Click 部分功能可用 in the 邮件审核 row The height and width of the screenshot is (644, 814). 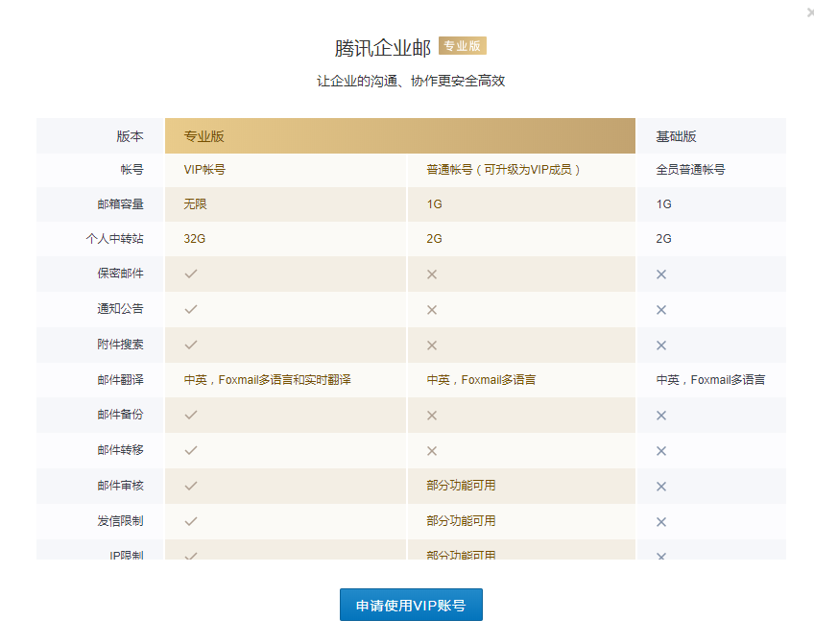461,486
